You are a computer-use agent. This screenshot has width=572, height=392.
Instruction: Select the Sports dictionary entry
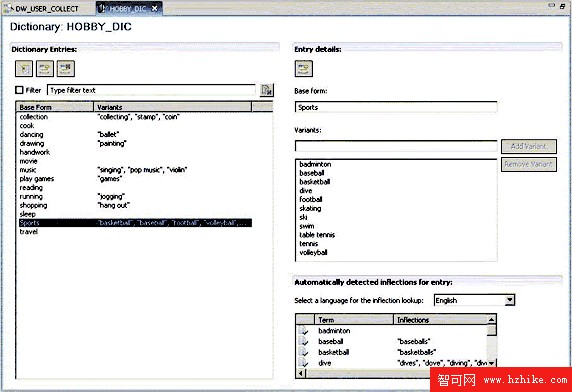(x=135, y=223)
